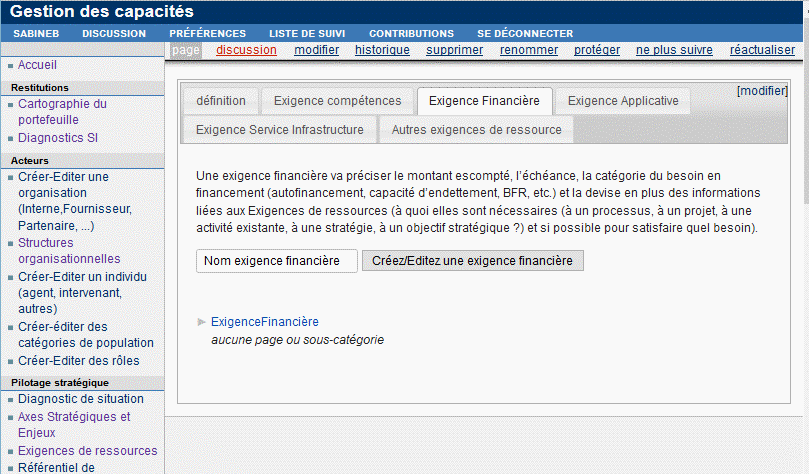Open PRÉFÉRENCES in the top menu

click(x=207, y=34)
